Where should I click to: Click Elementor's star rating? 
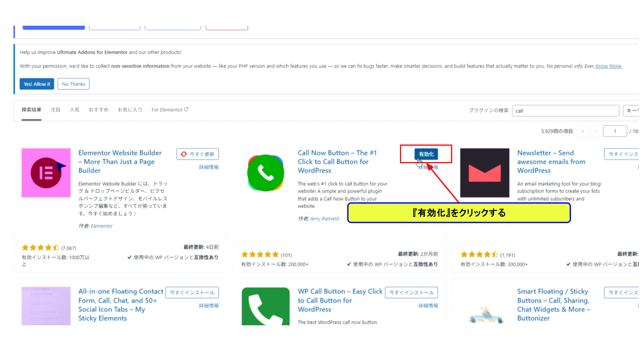pos(40,248)
